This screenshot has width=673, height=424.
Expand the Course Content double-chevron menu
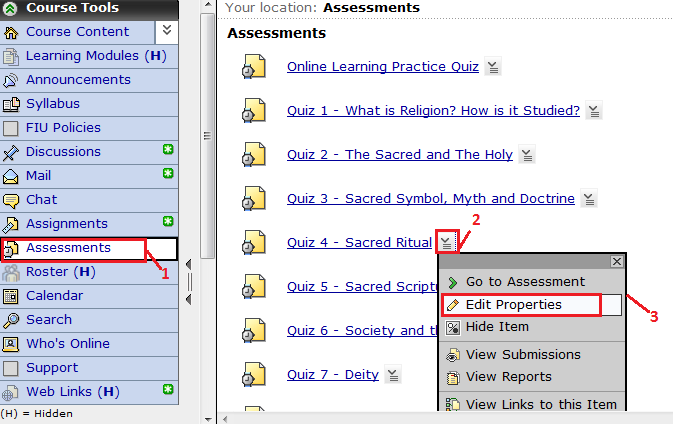(168, 31)
